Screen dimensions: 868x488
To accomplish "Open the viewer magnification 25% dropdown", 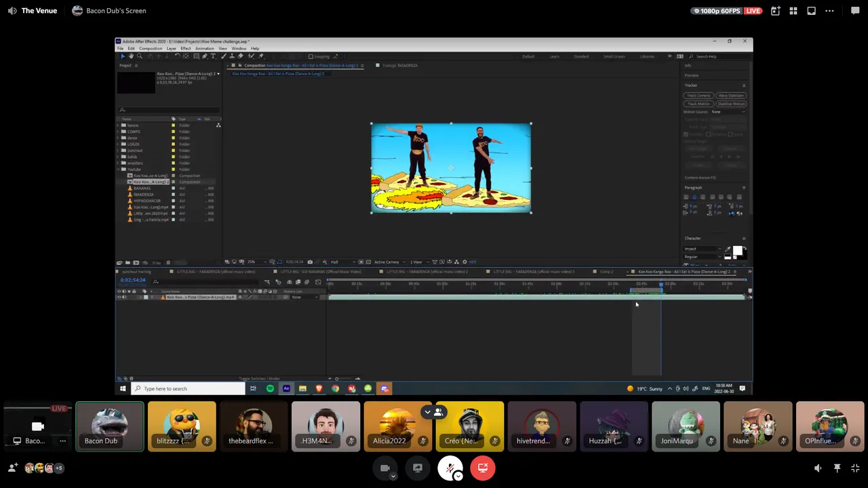I will (x=256, y=262).
